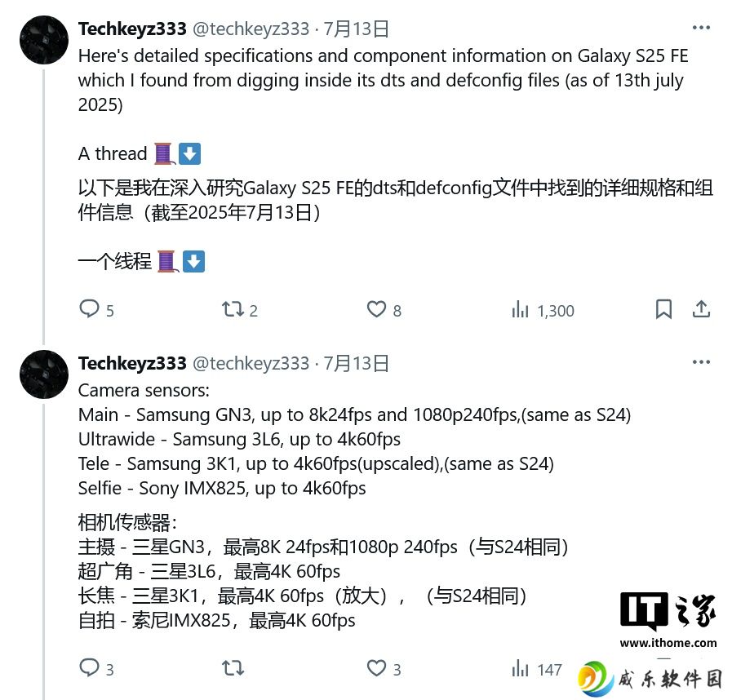Share the first tweet via upload icon
Image resolution: width=732 pixels, height=700 pixels.
701,309
